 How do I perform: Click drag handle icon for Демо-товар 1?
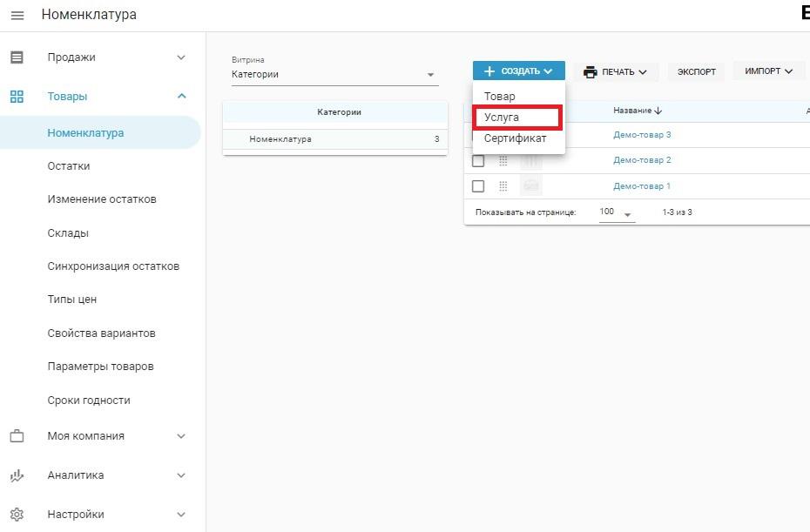tap(503, 186)
